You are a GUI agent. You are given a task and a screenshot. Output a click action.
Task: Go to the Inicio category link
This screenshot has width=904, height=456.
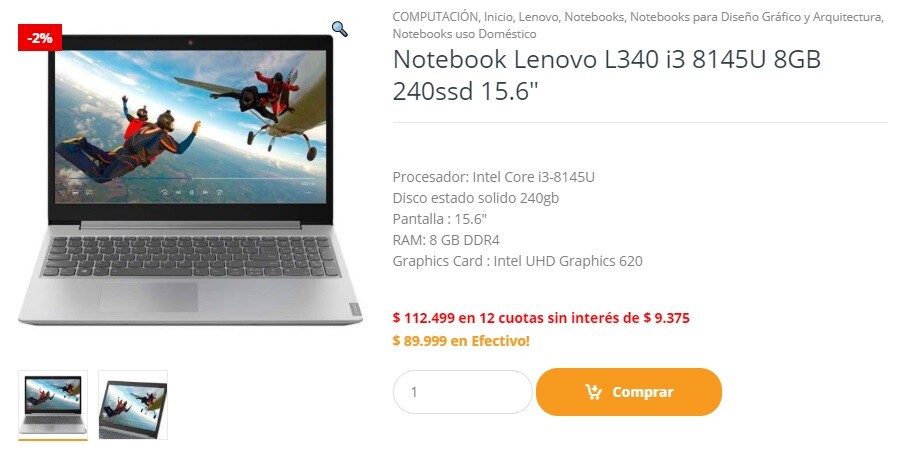pos(498,17)
